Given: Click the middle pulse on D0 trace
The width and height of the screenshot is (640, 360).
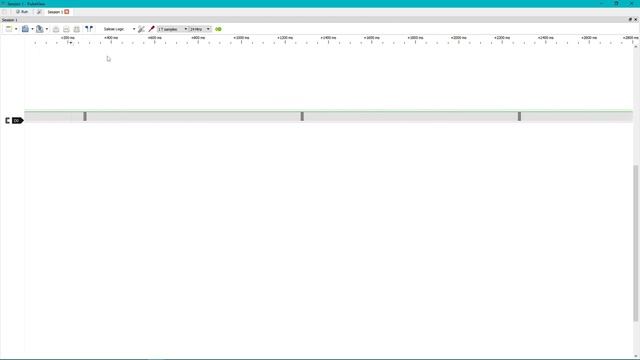Looking at the screenshot, I should pos(302,116).
